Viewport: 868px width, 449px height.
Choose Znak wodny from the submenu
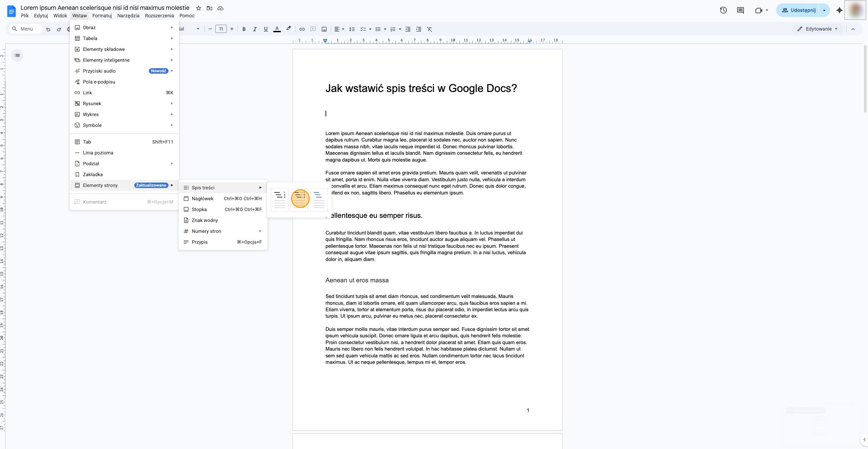[223, 220]
